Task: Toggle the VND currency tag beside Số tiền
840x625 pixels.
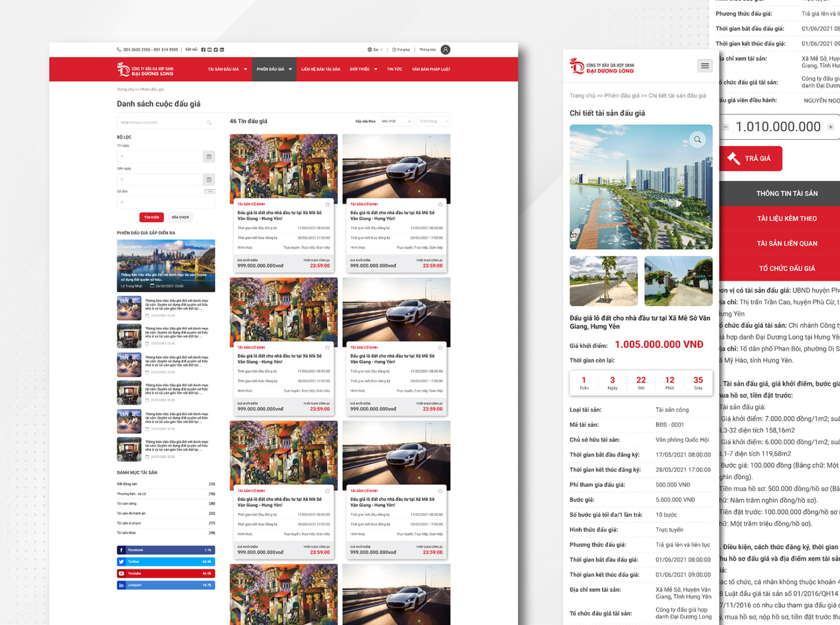Action: [x=210, y=192]
